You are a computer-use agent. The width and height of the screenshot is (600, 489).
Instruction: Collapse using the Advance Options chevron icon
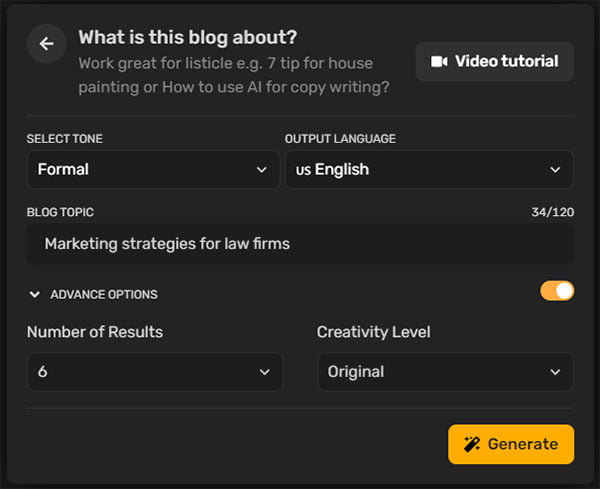coord(34,295)
